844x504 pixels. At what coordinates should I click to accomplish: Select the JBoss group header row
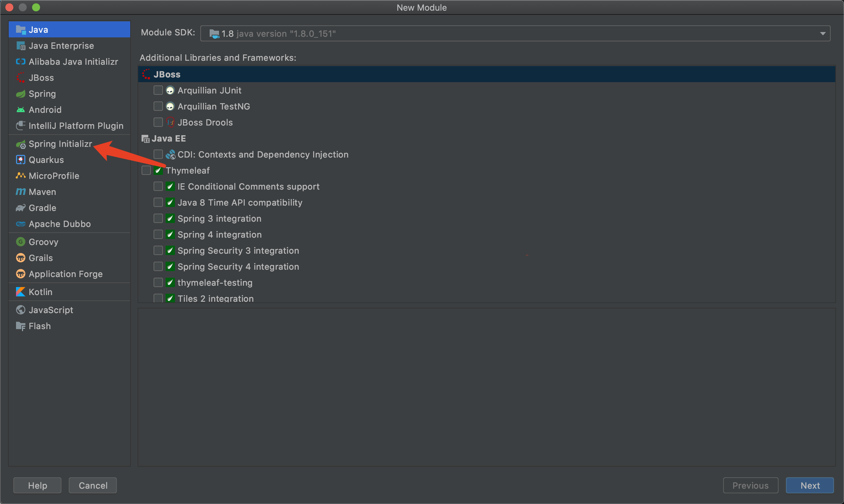tap(486, 74)
